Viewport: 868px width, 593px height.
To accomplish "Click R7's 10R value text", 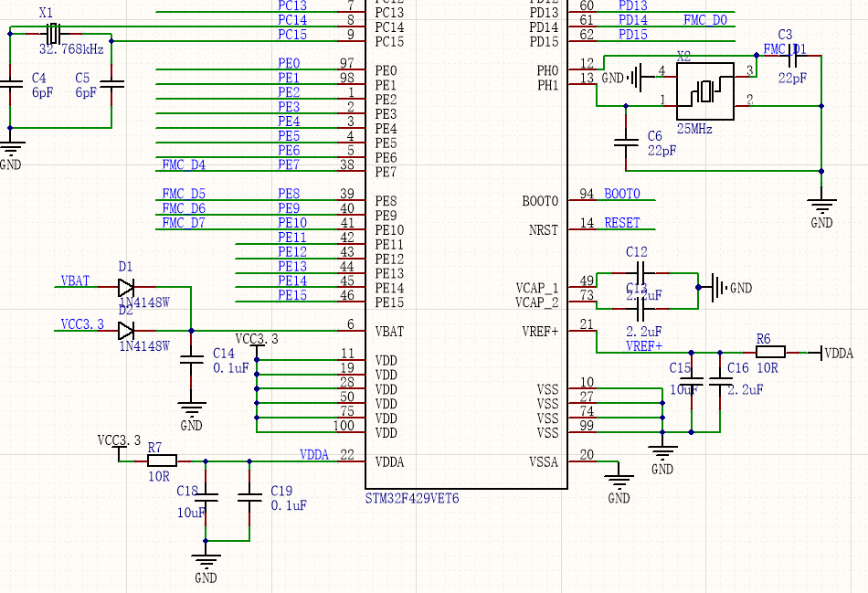I will 159,476.
